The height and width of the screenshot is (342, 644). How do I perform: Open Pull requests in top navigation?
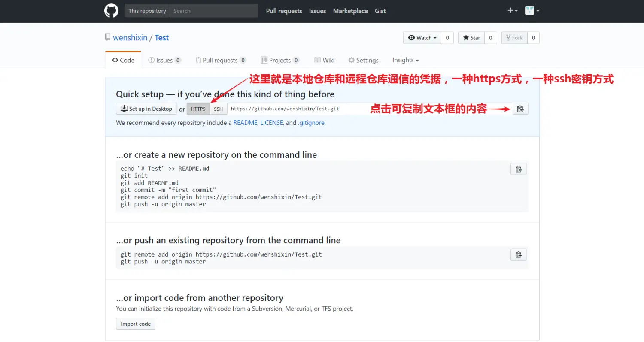tap(284, 11)
